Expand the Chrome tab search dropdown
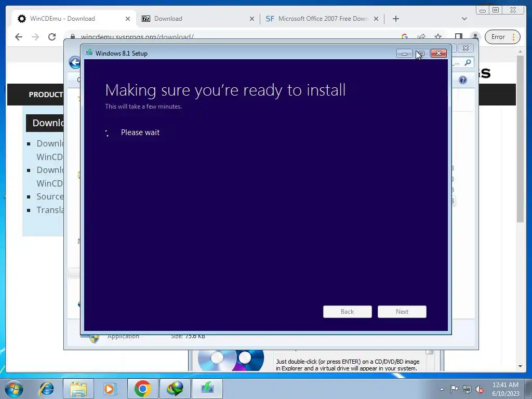 pos(464,19)
